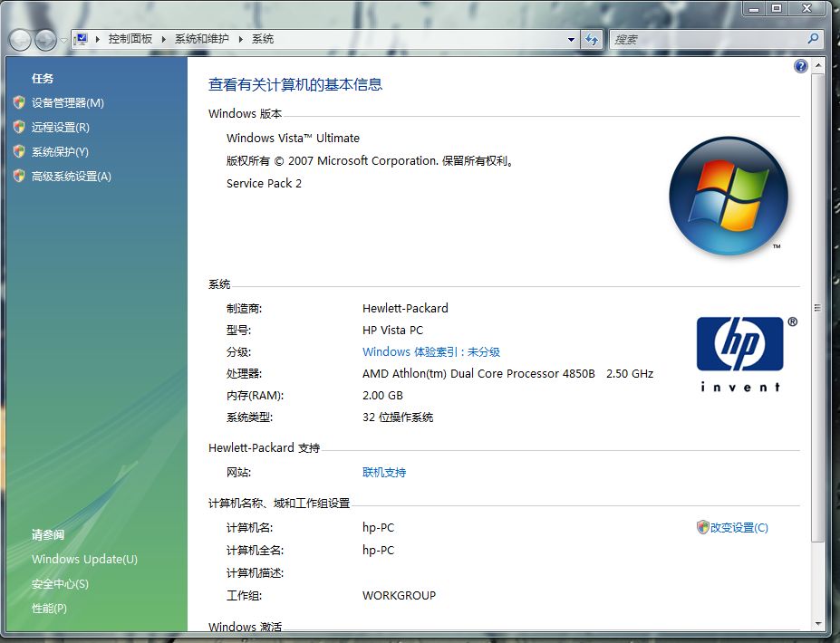Minimize the System window
The width and height of the screenshot is (840, 643).
[x=754, y=8]
